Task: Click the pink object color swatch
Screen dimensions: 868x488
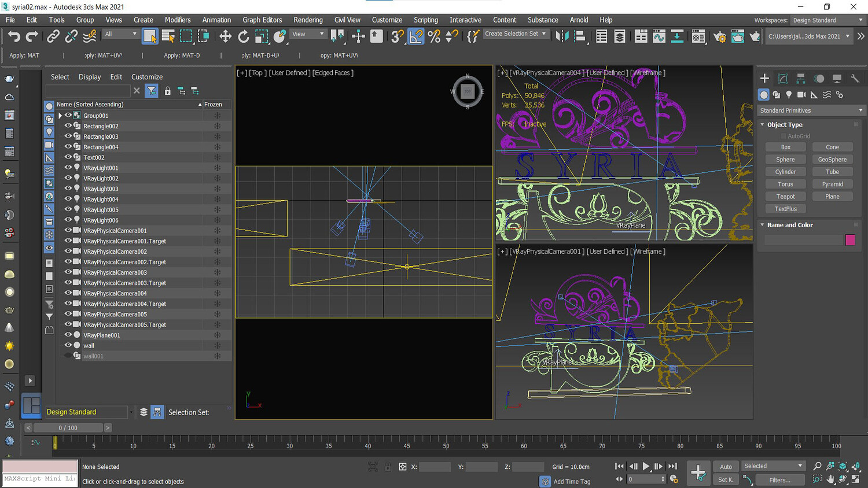Action: [850, 240]
